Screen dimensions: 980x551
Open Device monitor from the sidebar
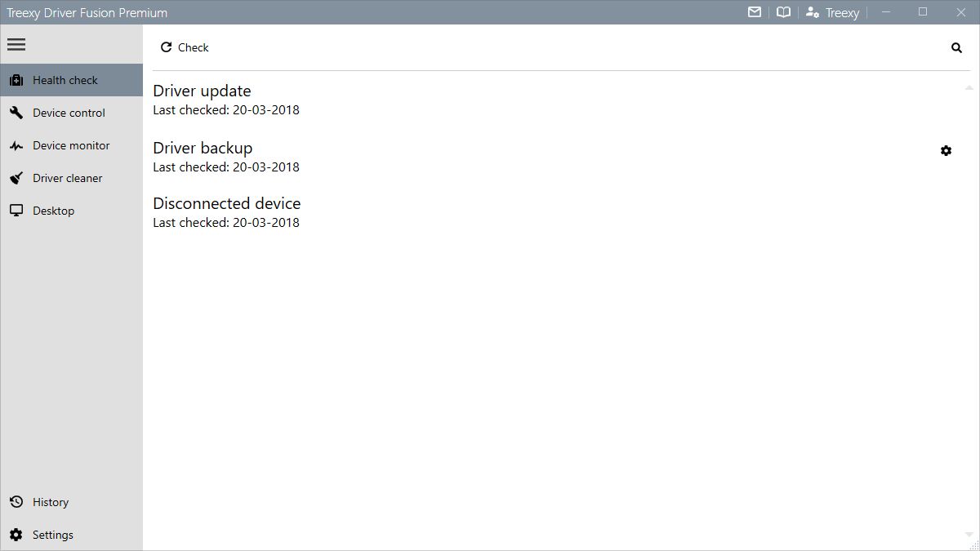[x=71, y=145]
